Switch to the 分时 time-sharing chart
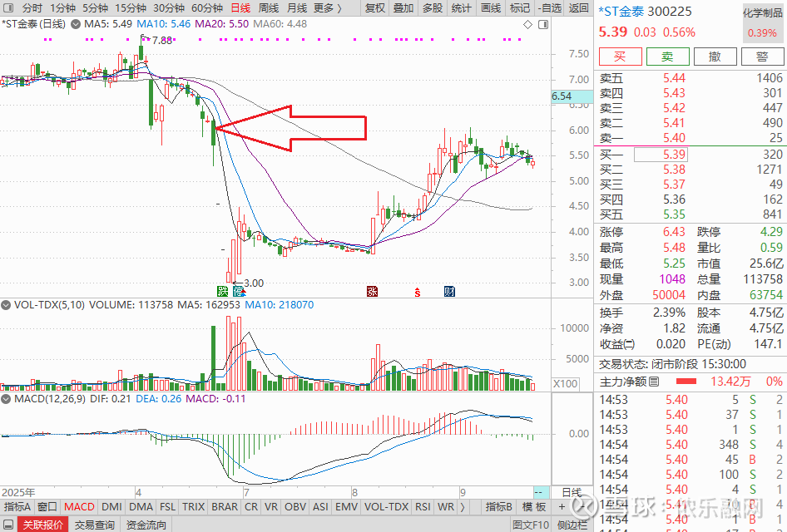 pyautogui.click(x=32, y=8)
